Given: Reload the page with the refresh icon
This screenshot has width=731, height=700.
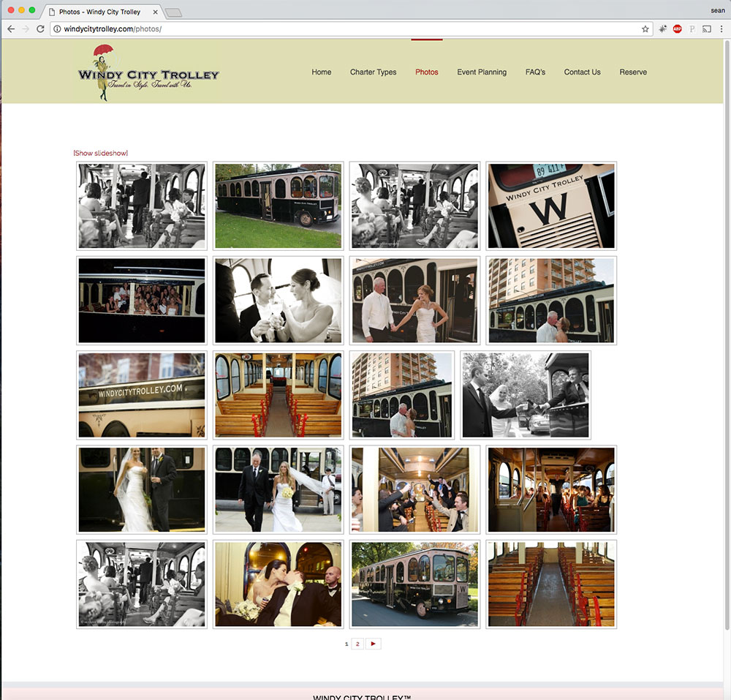Looking at the screenshot, I should (40, 29).
